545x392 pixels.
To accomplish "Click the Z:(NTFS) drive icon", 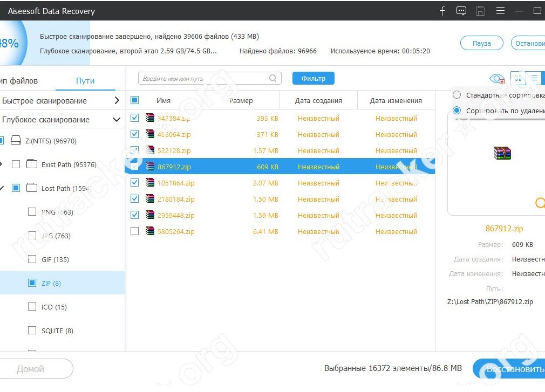I will [x=16, y=141].
